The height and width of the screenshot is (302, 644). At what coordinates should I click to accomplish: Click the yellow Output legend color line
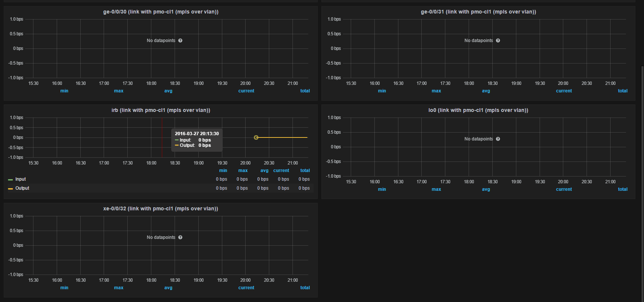[11, 189]
